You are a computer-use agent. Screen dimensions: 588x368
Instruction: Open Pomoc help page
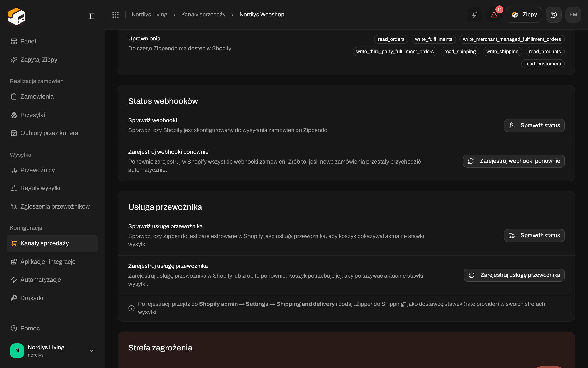pyautogui.click(x=52, y=328)
